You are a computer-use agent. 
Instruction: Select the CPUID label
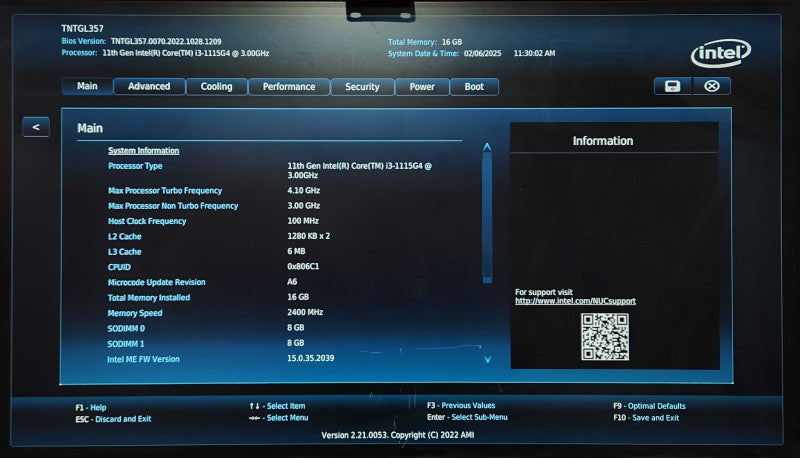point(119,267)
